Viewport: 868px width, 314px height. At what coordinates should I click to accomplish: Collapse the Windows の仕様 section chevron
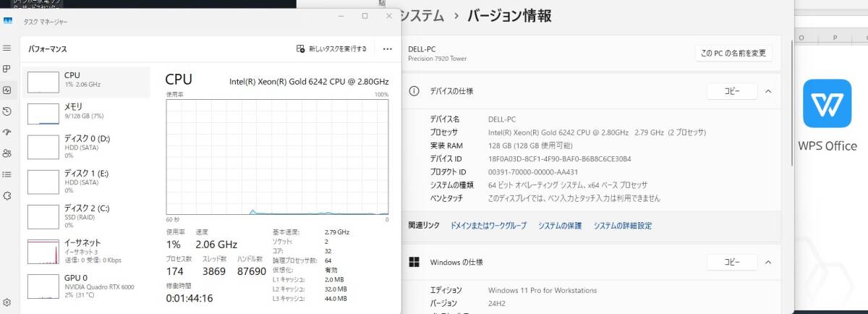point(767,262)
